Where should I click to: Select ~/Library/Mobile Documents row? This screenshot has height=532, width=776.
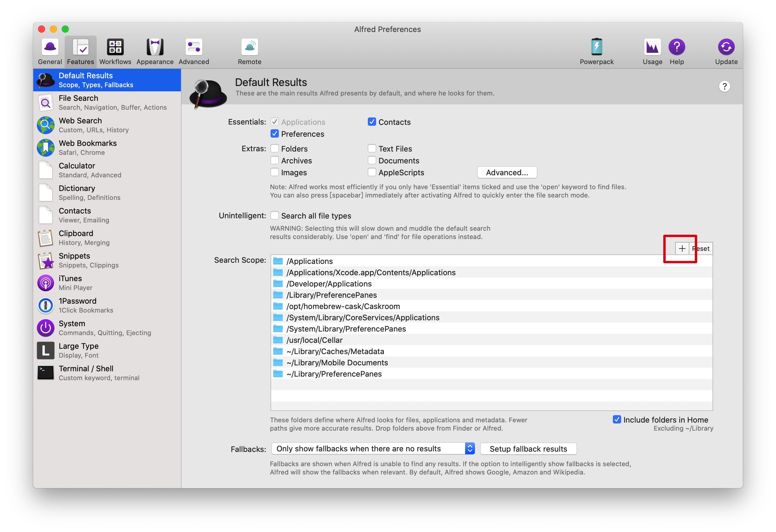pyautogui.click(x=492, y=362)
